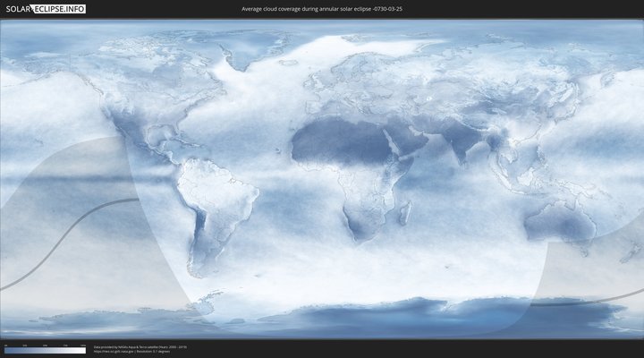Click the SOLAR ECLIPSE.INFO logo
The image size is (644, 358).
click(44, 8)
